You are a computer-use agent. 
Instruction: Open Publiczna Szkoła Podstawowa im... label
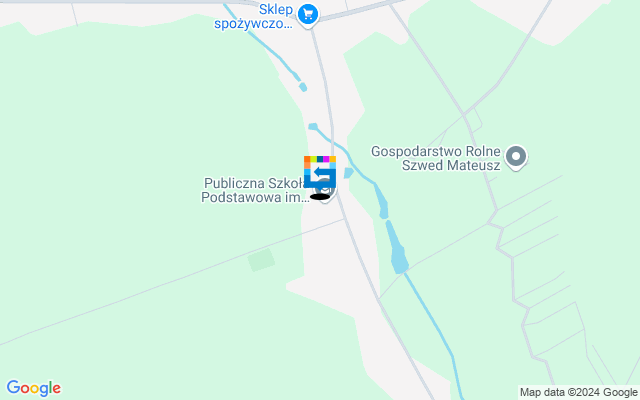pos(255,190)
